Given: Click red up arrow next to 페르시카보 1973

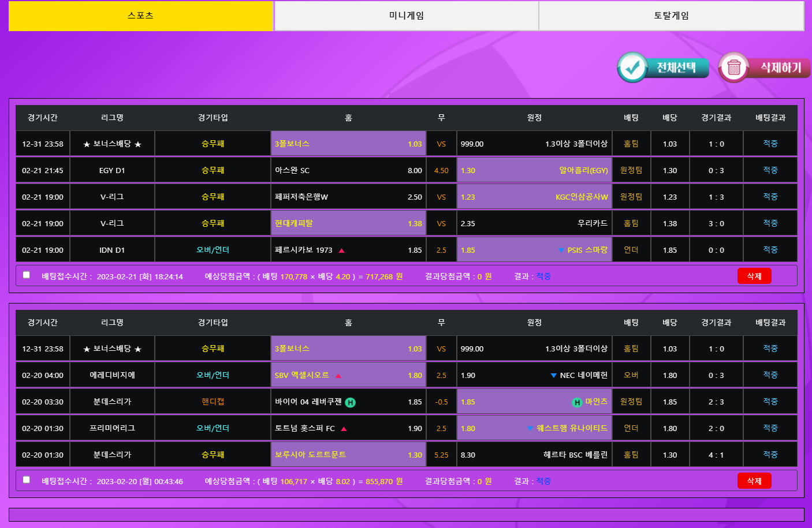Looking at the screenshot, I should (341, 250).
